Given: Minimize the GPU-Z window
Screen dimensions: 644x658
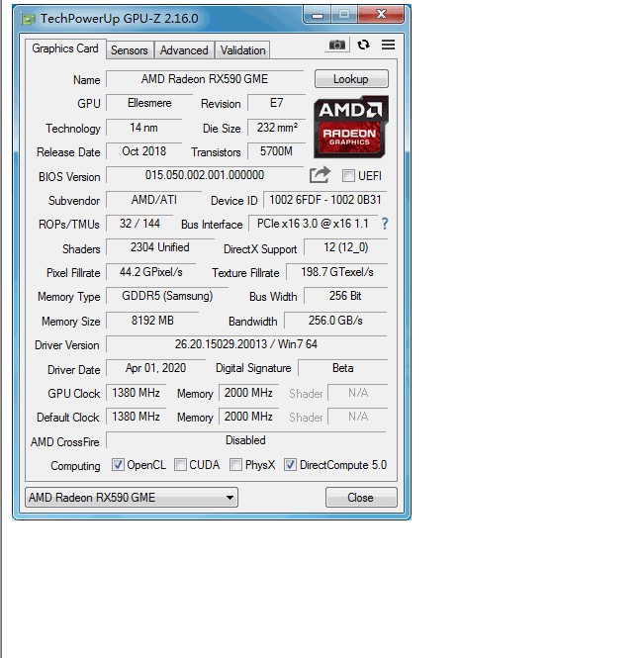Looking at the screenshot, I should pos(318,15).
